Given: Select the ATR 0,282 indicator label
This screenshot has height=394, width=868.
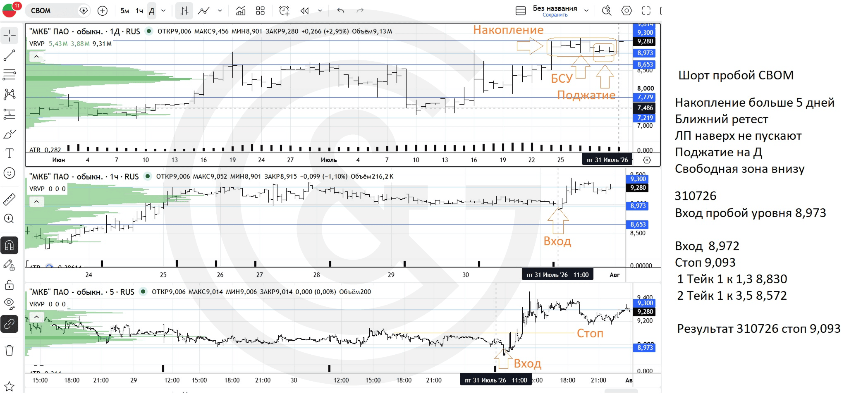Looking at the screenshot, I should [x=45, y=150].
